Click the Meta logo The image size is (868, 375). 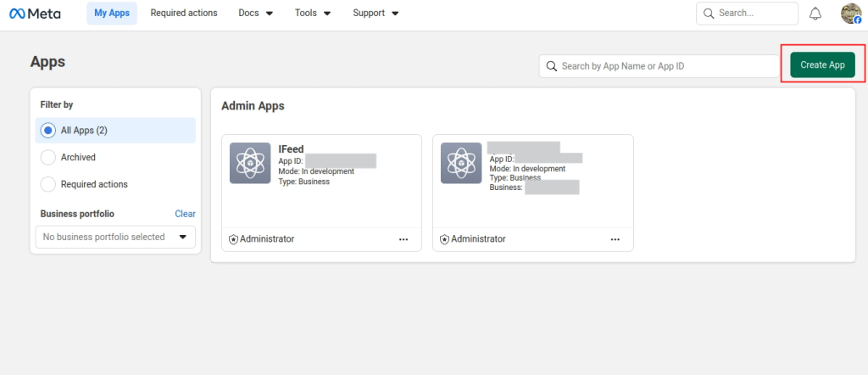(35, 14)
